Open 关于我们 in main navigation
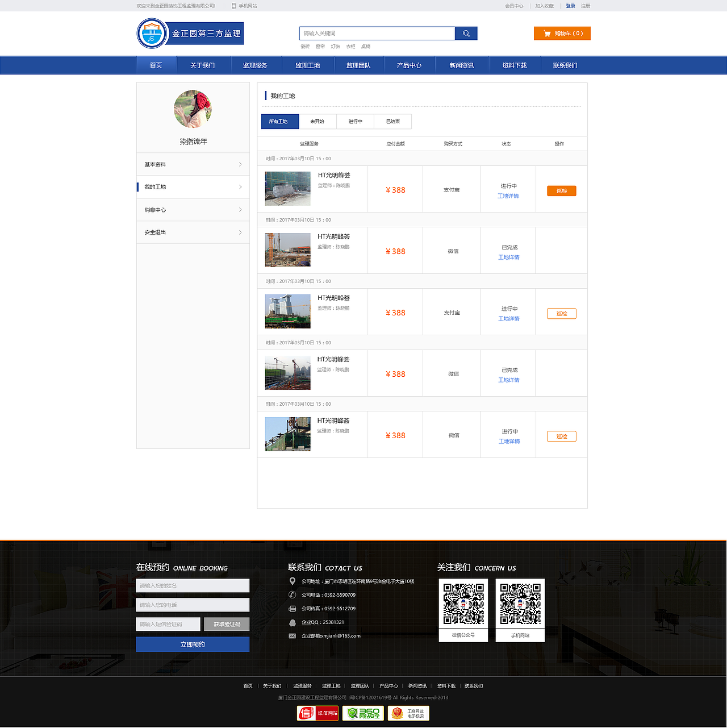Screen dimensions: 727x728 tap(203, 65)
